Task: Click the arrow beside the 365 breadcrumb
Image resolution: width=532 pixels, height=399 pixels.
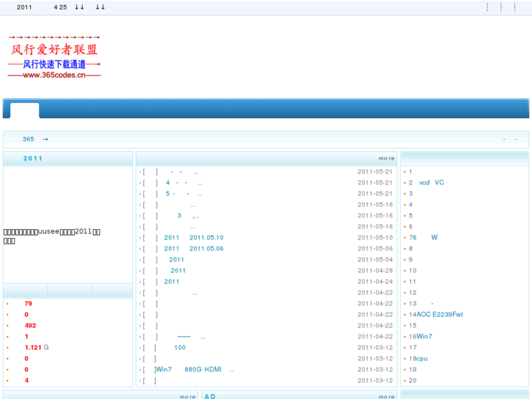Action: pyautogui.click(x=45, y=139)
